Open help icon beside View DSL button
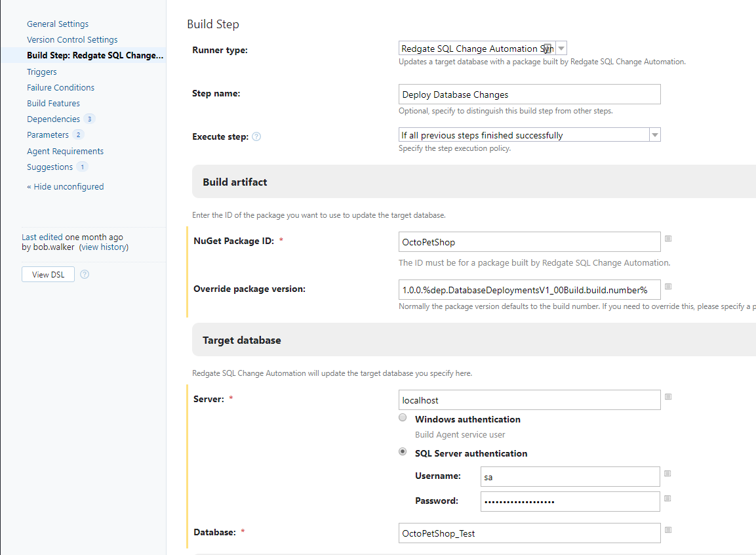Image resolution: width=756 pixels, height=555 pixels. [x=85, y=274]
